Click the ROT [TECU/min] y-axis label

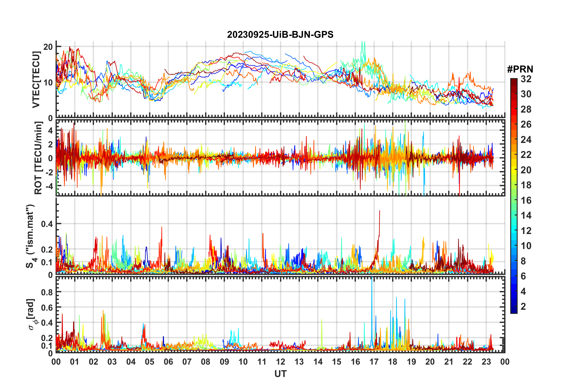pos(38,158)
